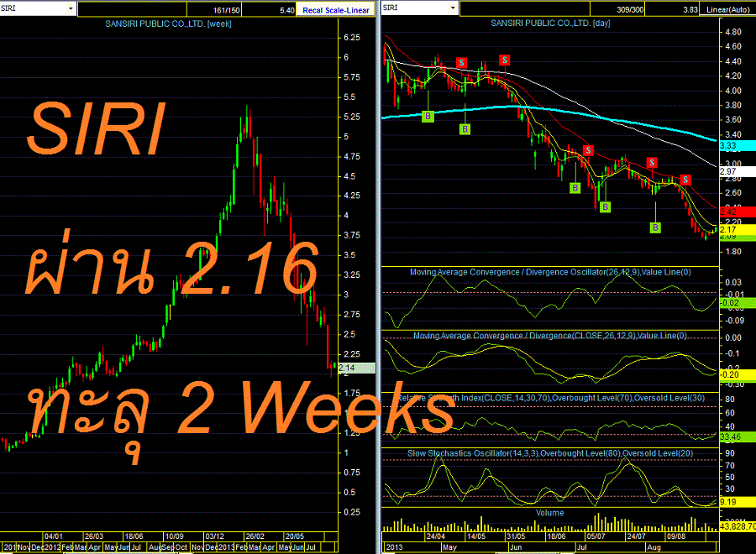
Task: Select the 161/150 bar count field
Action: [x=214, y=9]
